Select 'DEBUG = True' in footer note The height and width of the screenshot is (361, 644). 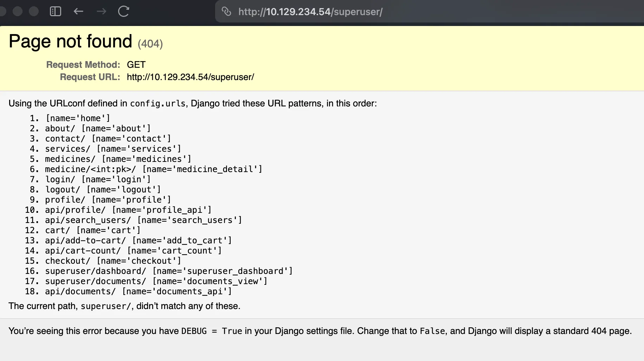pyautogui.click(x=212, y=331)
